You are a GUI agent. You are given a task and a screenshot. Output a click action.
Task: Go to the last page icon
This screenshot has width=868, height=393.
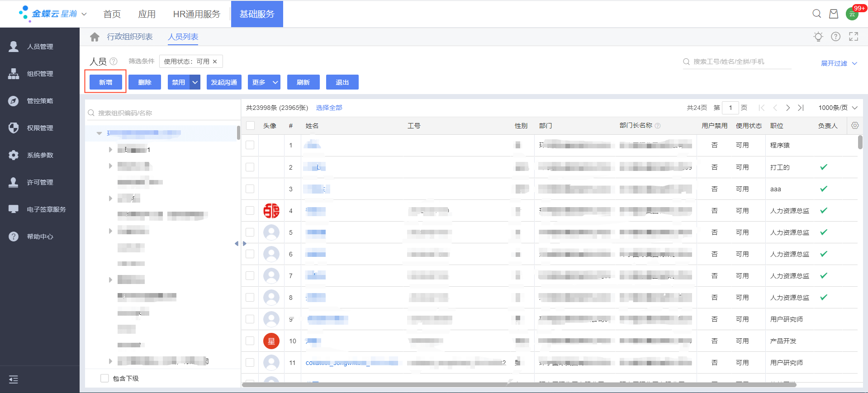801,108
